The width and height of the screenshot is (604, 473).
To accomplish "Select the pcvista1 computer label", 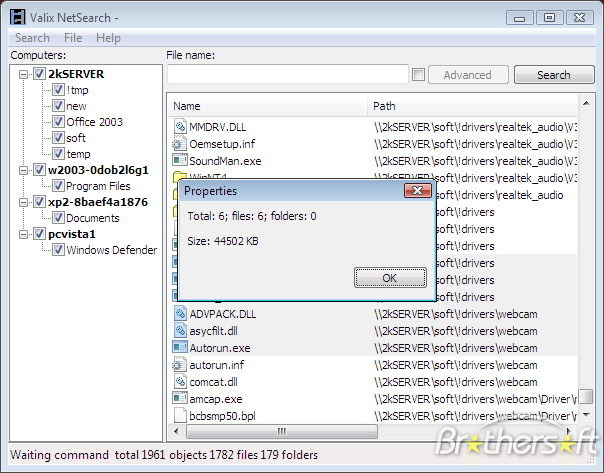I will (x=72, y=233).
